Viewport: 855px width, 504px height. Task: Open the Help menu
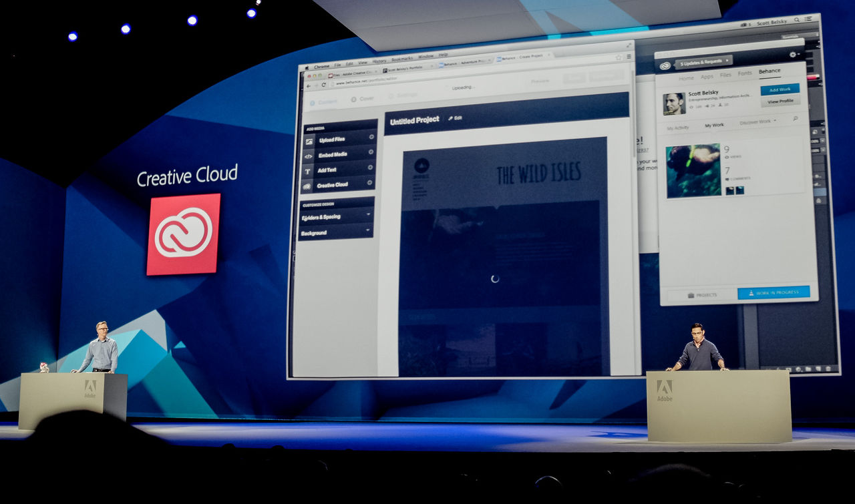[x=444, y=55]
